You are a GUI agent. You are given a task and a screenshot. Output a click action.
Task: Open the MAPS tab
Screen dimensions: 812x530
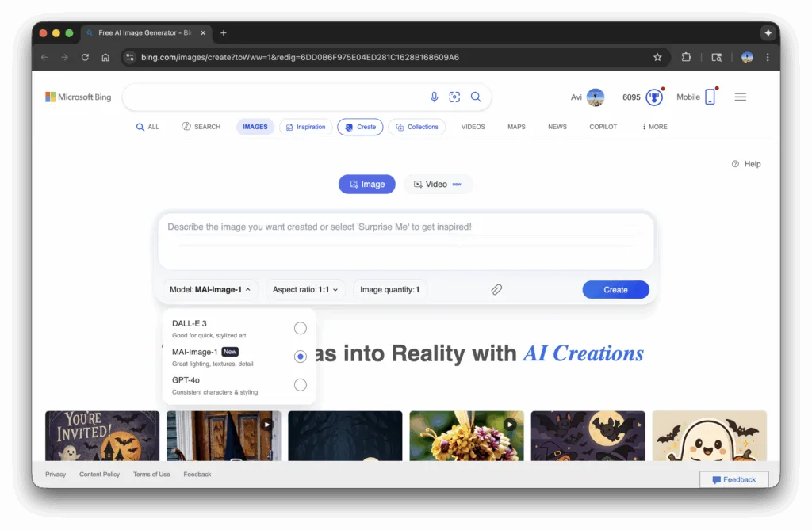[516, 127]
